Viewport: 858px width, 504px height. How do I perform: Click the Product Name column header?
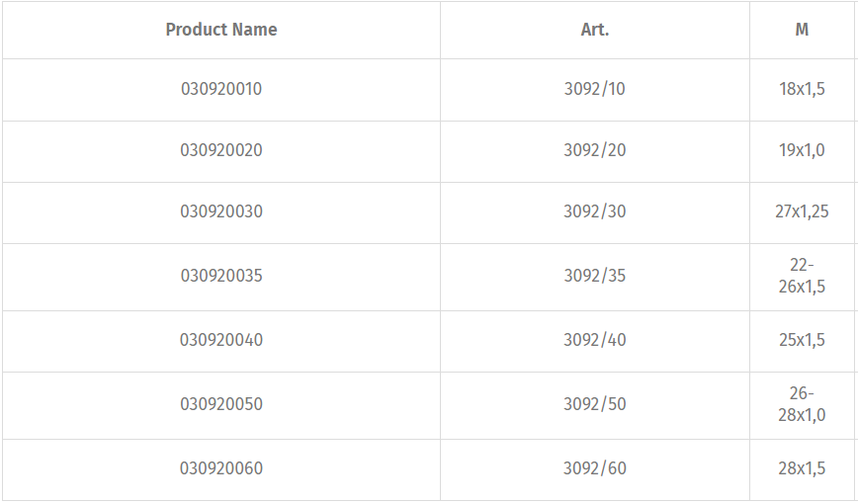point(221,30)
